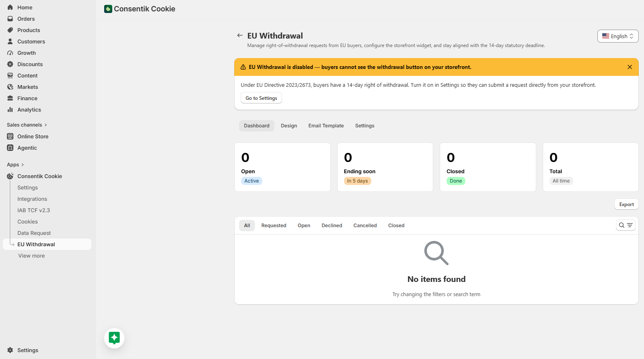
Task: Click the Consentik Cookie logo in header
Action: pyautogui.click(x=108, y=9)
